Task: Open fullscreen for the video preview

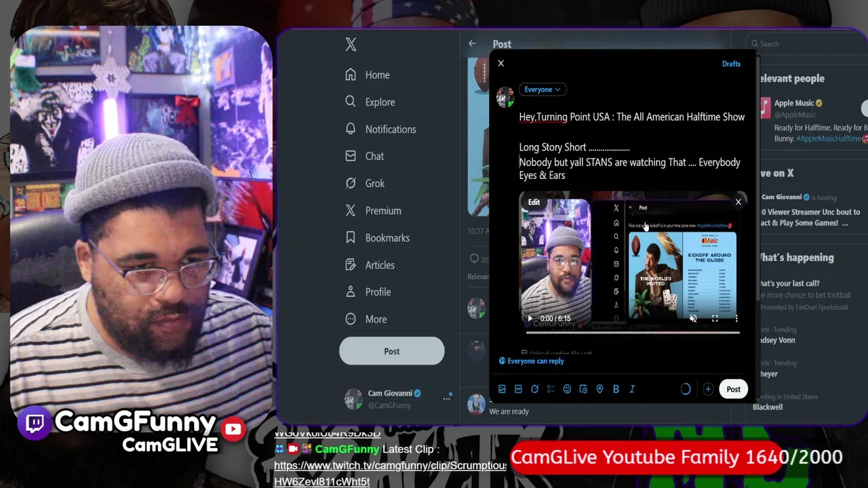Action: point(715,319)
